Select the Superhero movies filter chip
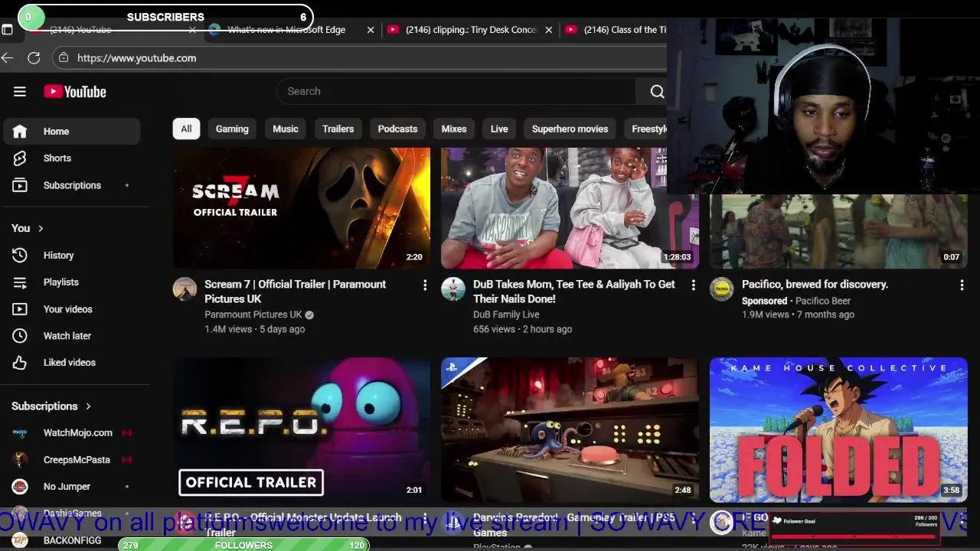 [x=570, y=129]
